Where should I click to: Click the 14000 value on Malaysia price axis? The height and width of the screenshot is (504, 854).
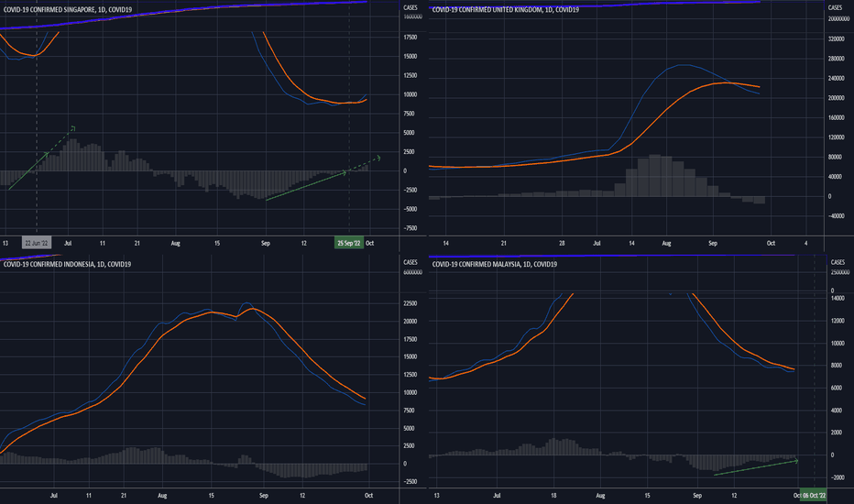point(838,299)
